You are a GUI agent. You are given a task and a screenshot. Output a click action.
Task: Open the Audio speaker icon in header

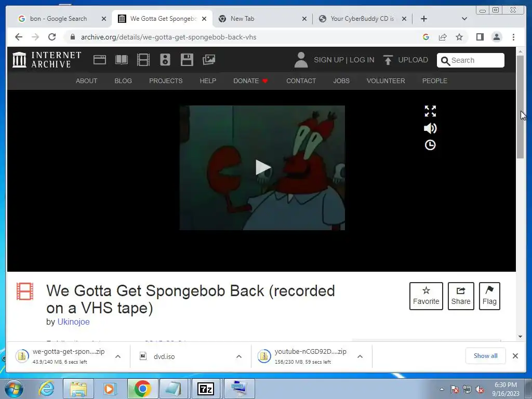pyautogui.click(x=165, y=60)
